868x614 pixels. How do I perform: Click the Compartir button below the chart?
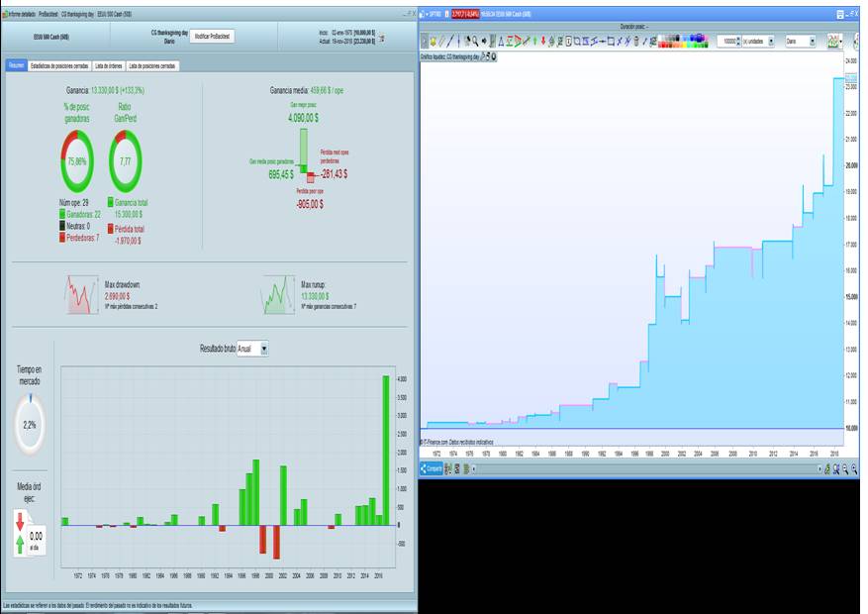point(434,469)
